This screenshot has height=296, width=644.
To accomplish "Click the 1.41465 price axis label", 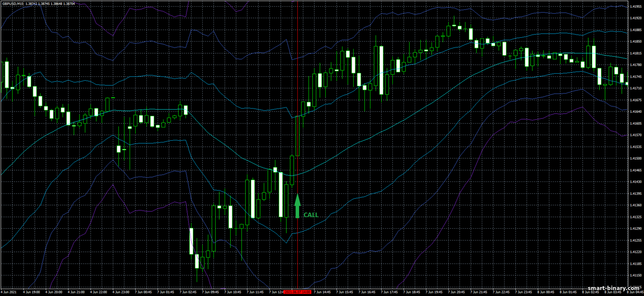I will click(x=635, y=170).
